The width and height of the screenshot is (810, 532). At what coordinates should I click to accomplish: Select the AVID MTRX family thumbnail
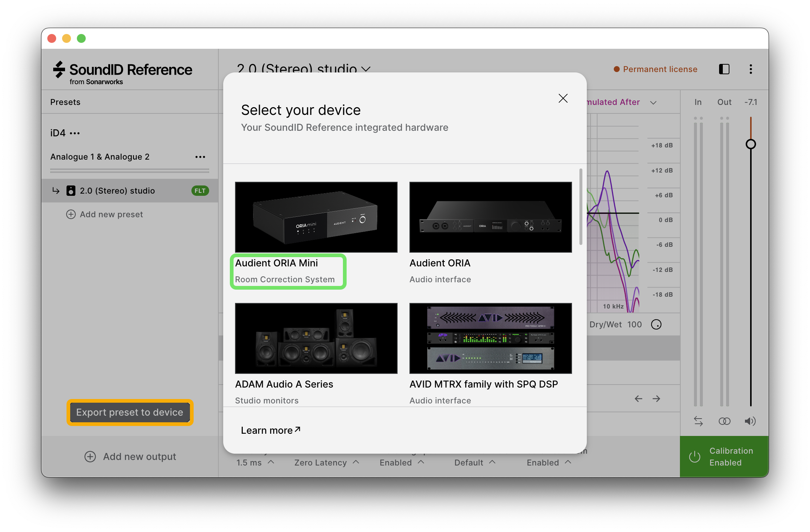coord(490,338)
